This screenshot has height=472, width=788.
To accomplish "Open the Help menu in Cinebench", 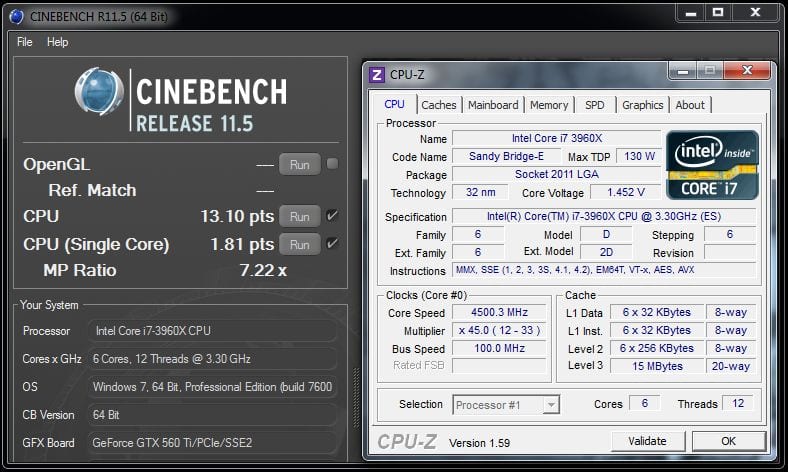I will (x=58, y=42).
